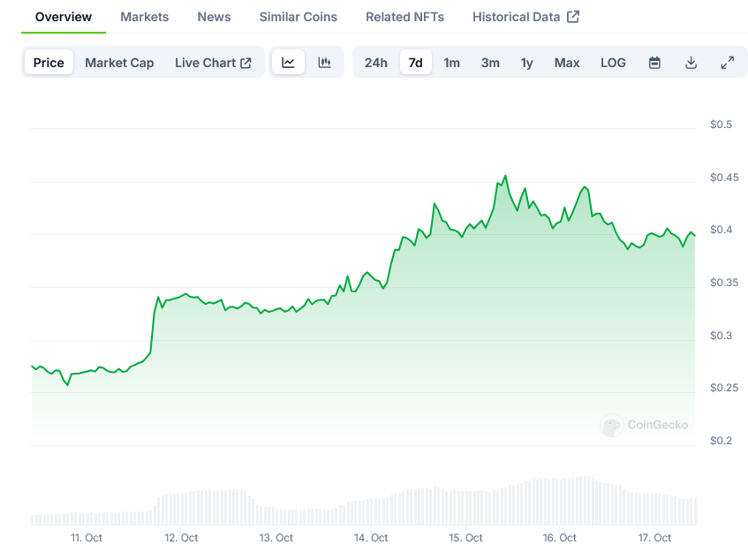View the Related NFTs tab
Screen dimensions: 748x560
point(405,17)
